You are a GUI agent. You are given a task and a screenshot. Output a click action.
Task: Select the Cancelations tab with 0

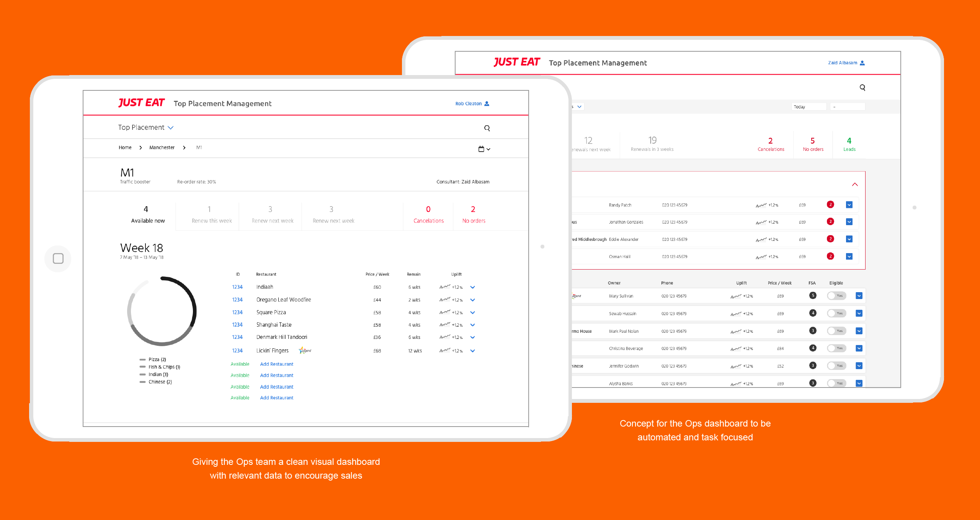[428, 214]
